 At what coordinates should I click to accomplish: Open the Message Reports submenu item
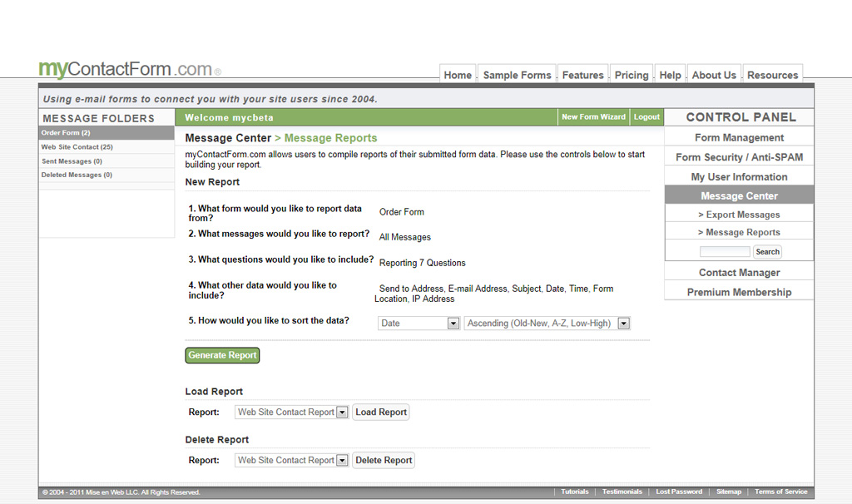coord(739,232)
